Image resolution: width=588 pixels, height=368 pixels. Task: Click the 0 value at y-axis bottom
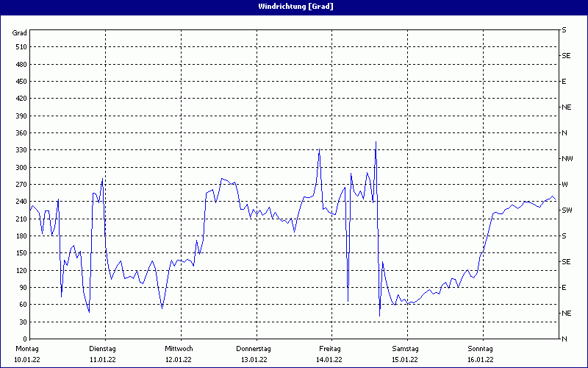pos(24,339)
